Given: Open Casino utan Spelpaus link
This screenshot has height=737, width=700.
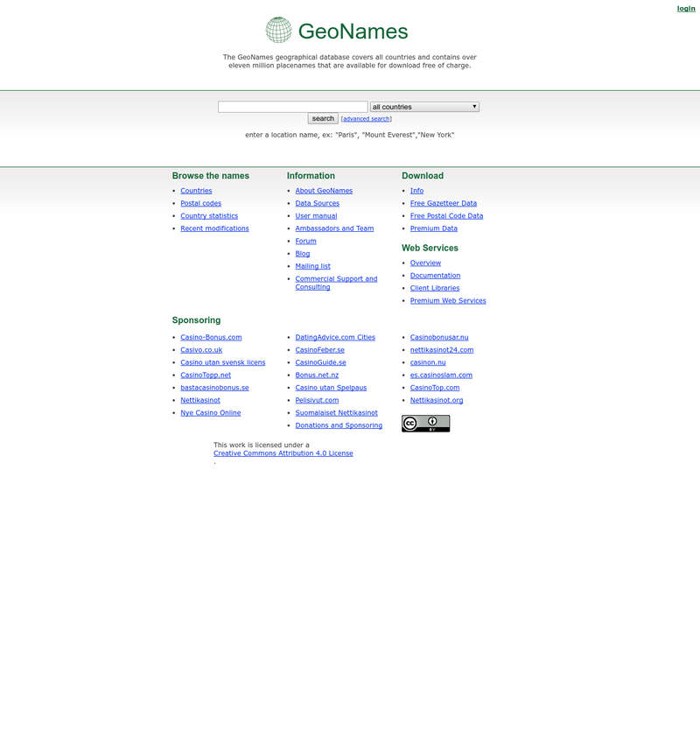Looking at the screenshot, I should [x=331, y=388].
